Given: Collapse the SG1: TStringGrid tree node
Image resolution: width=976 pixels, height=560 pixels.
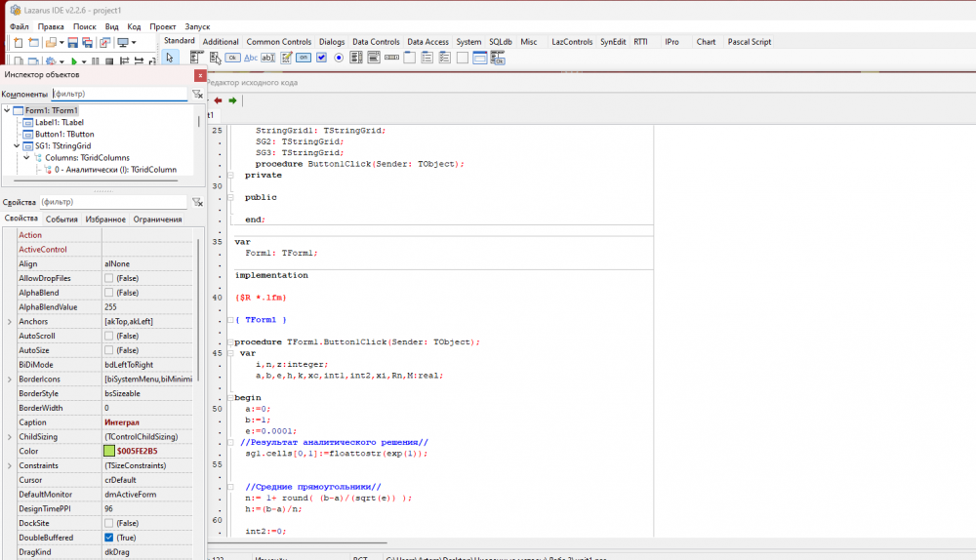Looking at the screenshot, I should point(17,145).
